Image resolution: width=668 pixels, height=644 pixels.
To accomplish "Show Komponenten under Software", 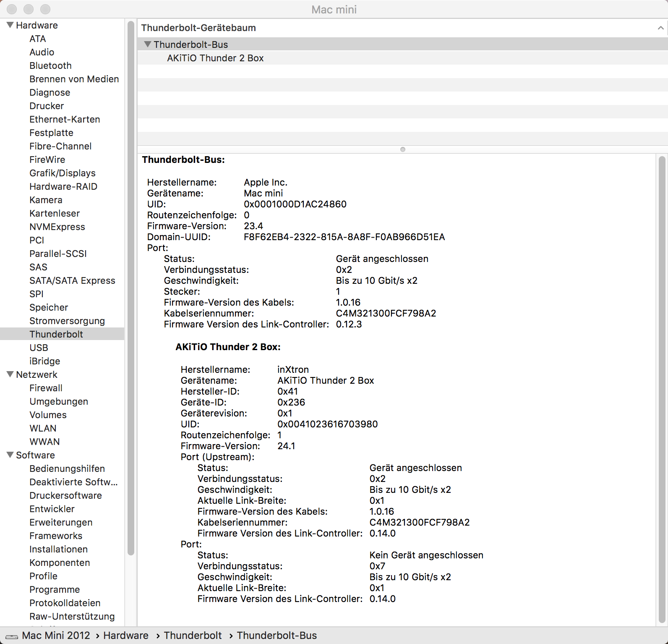I will pos(60,563).
